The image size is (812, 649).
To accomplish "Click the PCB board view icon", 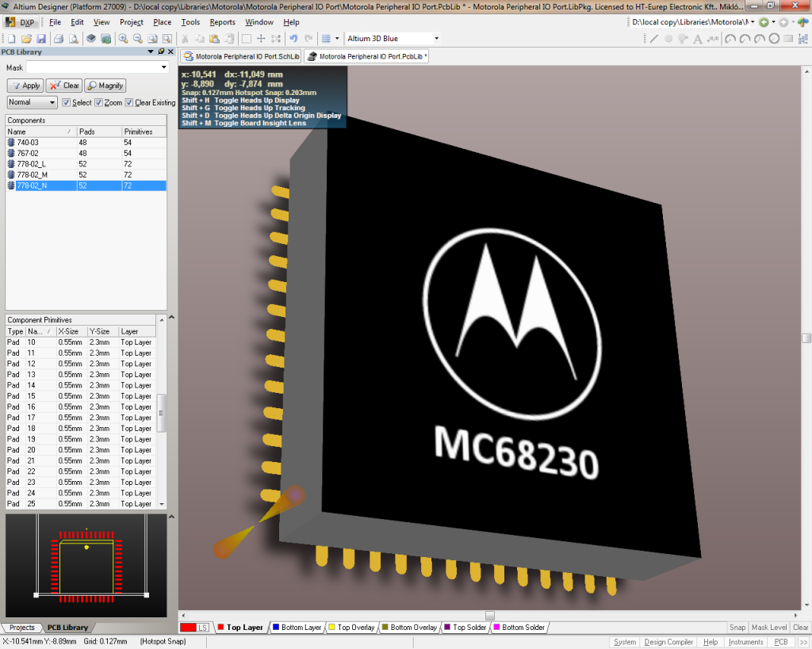I will [x=105, y=39].
